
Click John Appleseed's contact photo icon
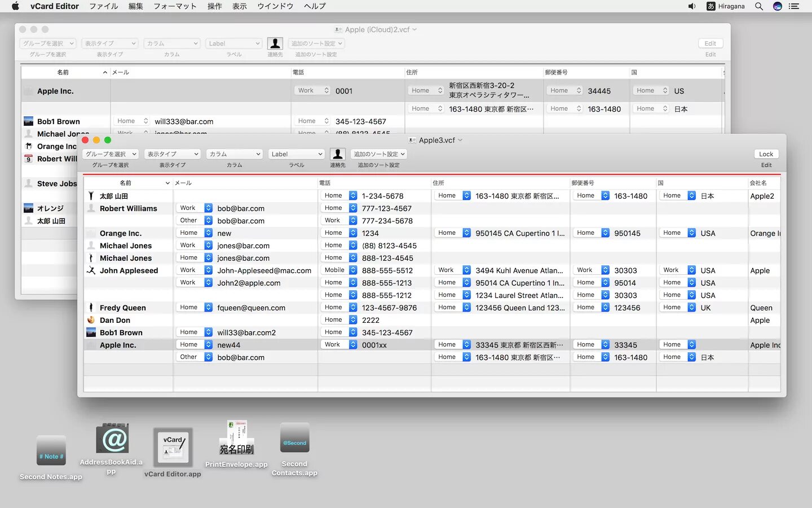91,270
